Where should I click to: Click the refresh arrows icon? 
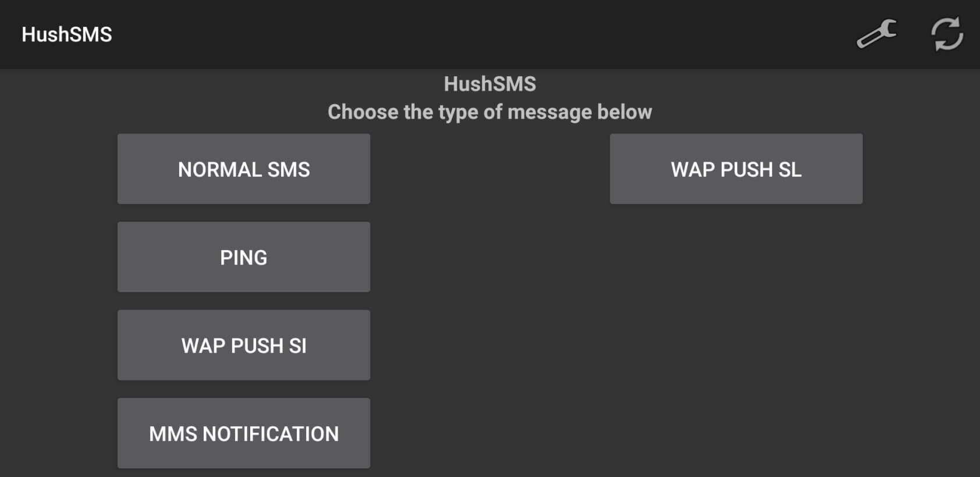pyautogui.click(x=947, y=34)
